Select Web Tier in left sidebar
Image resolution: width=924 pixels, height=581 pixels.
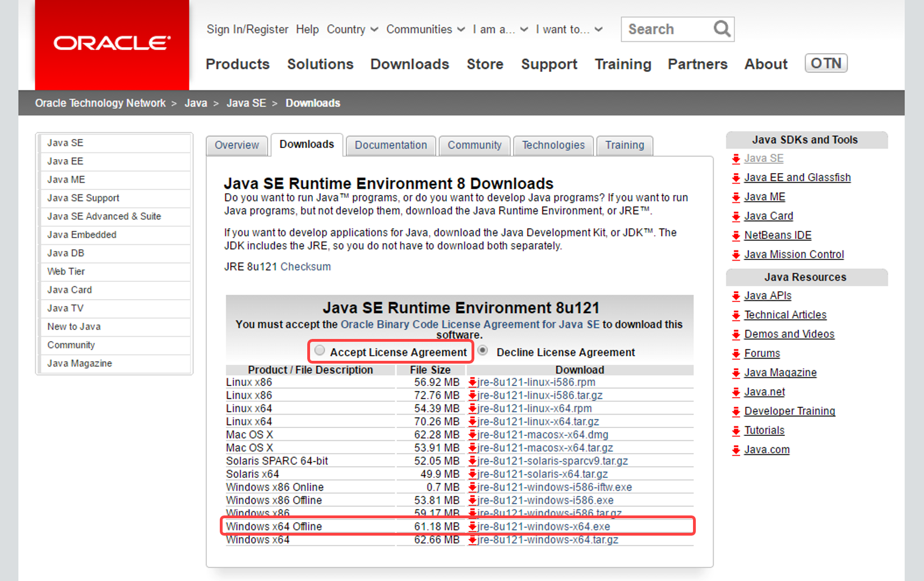116,272
